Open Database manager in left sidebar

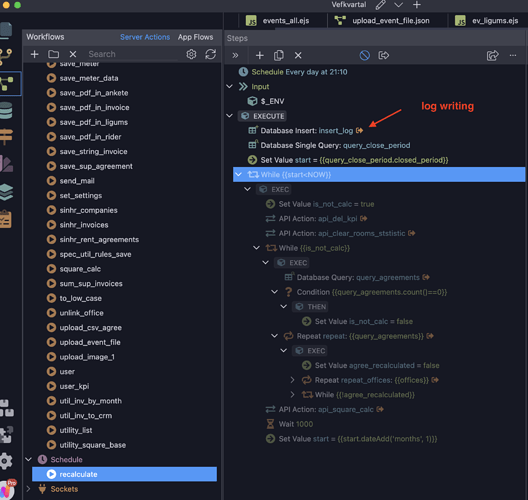6,110
